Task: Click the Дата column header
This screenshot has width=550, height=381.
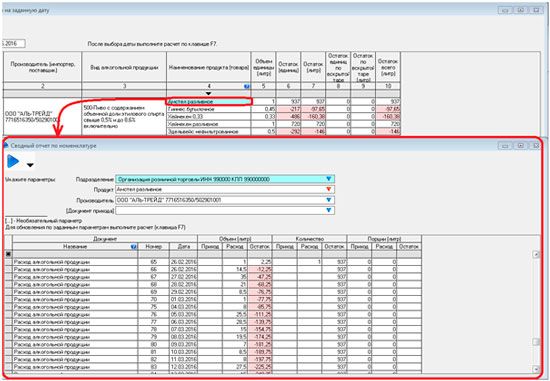Action: [183, 247]
